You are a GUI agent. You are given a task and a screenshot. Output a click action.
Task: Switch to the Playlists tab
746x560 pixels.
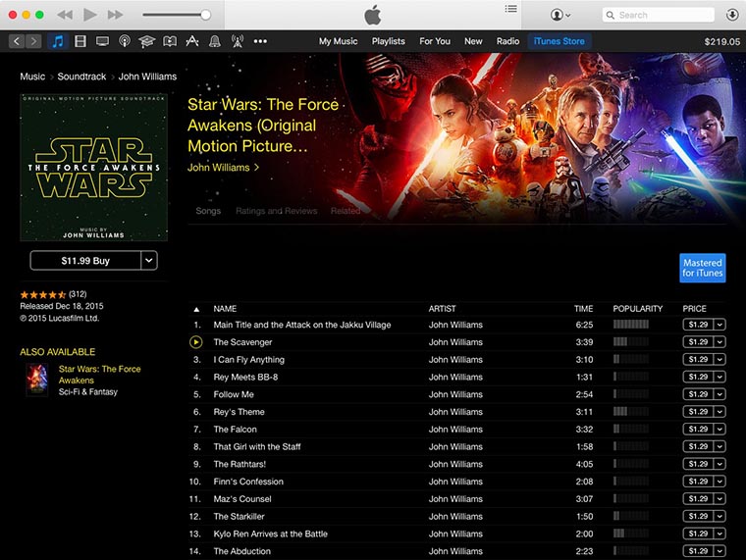[389, 41]
